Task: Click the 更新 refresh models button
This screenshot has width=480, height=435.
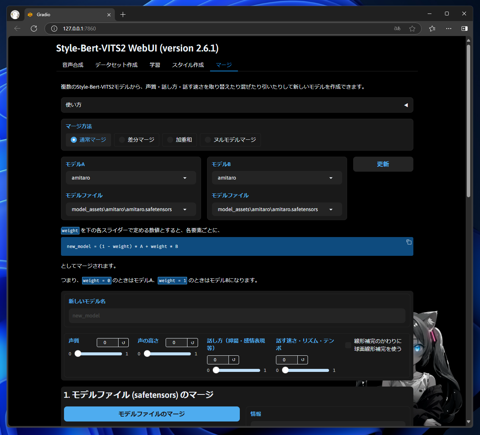Action: (x=383, y=164)
